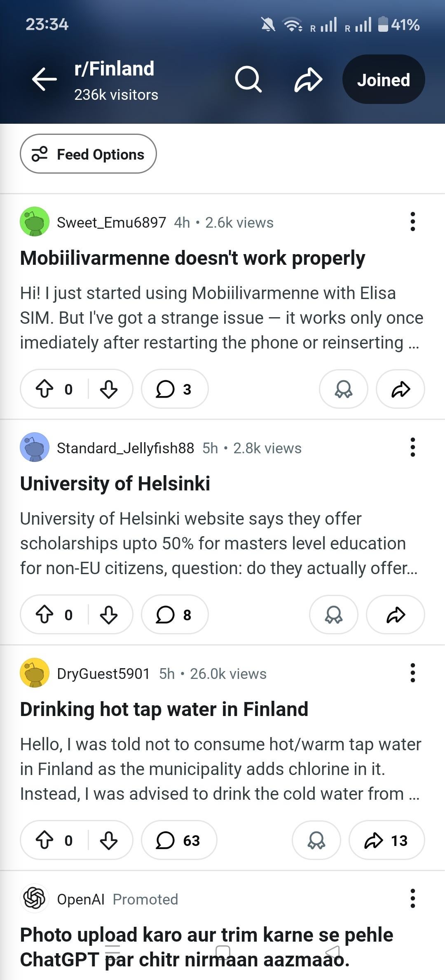Screen dimensions: 445x980
Task: Share the r/Finland community
Action: coord(308,79)
